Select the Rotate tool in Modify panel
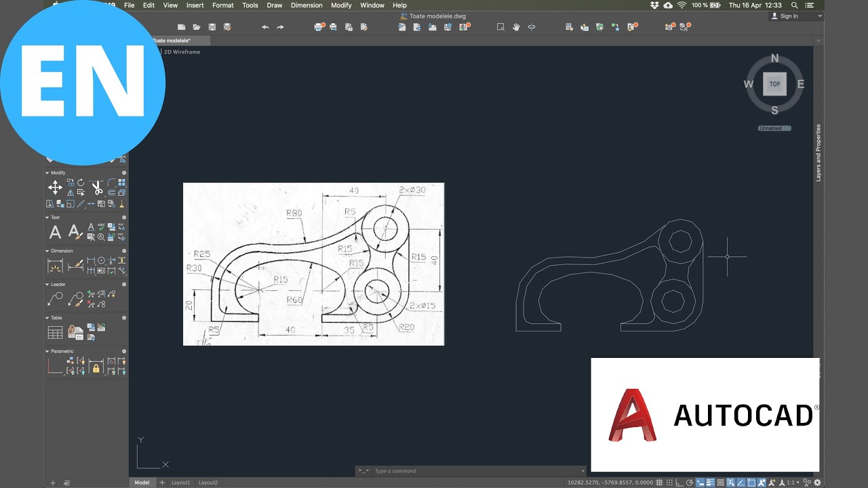The image size is (868, 488). pyautogui.click(x=81, y=182)
